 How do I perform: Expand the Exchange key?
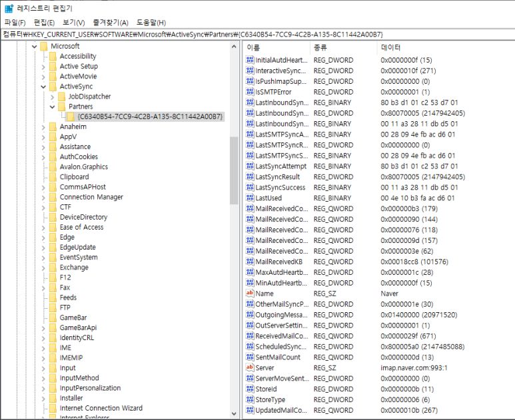click(x=43, y=268)
